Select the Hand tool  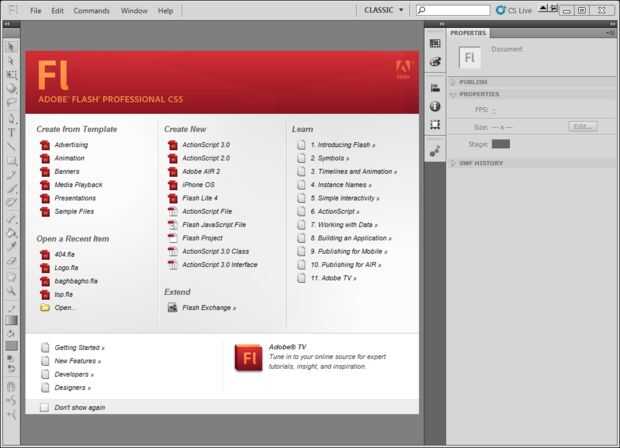coord(11,277)
